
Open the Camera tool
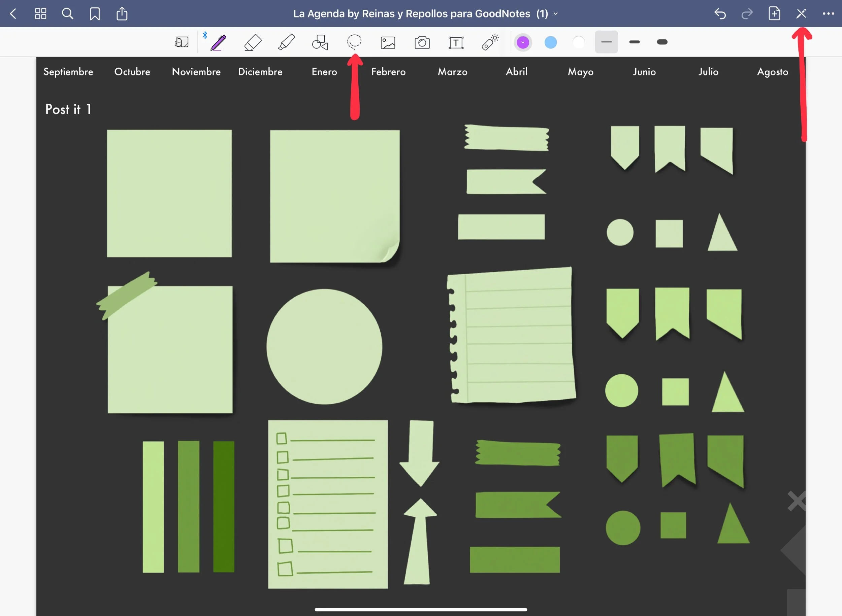pos(422,42)
